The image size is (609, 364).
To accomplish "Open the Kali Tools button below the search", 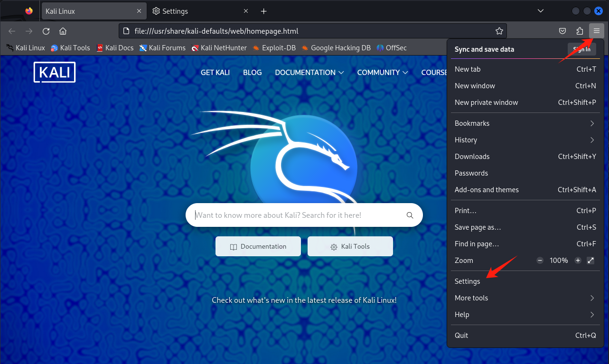I will tap(350, 246).
